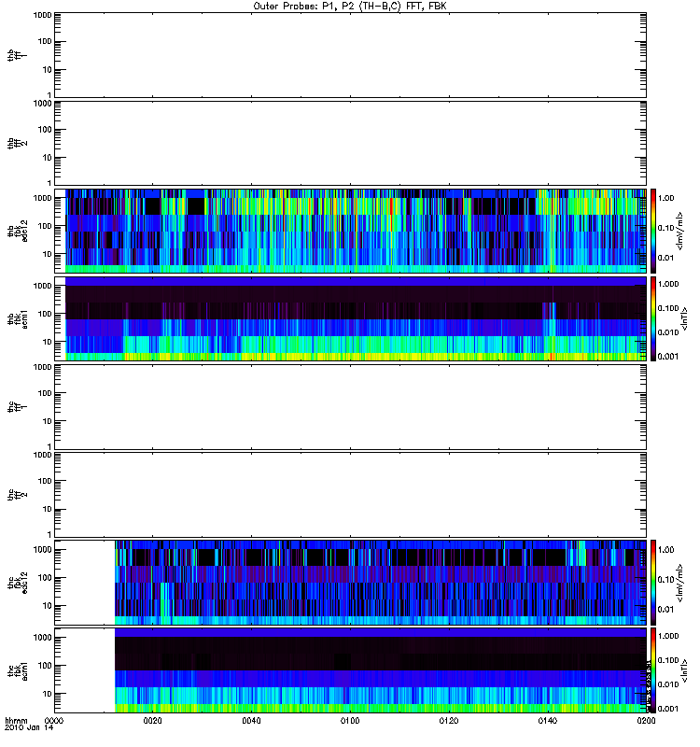Click the plot title 'Outer Probes: P1, P2 (TH-B,C) FFT, FBK'
The width and height of the screenshot is (700, 747).
point(350,7)
